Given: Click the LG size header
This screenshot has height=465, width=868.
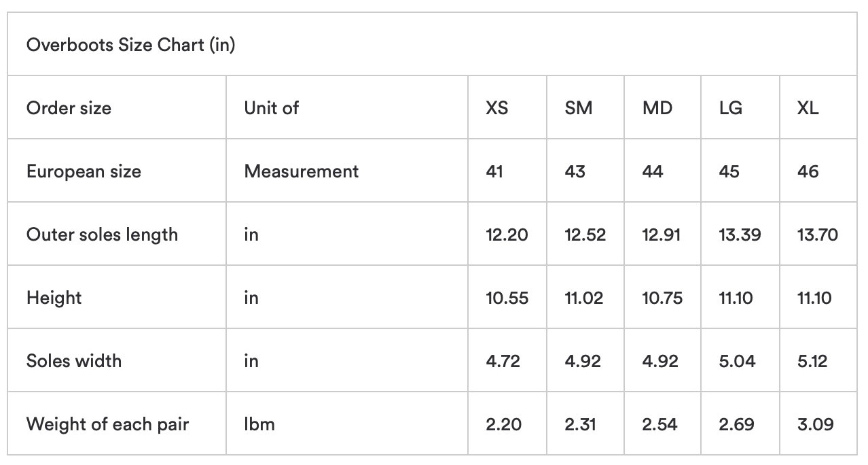Looking at the screenshot, I should (731, 108).
